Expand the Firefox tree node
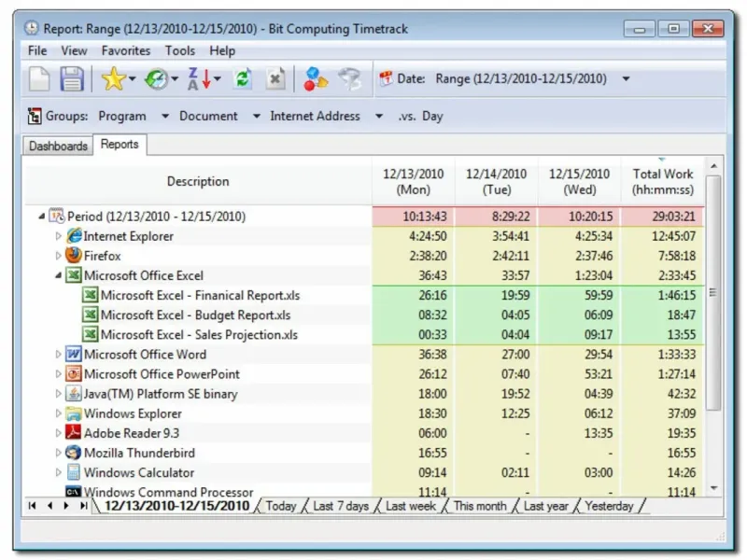The width and height of the screenshot is (747, 560). (59, 256)
